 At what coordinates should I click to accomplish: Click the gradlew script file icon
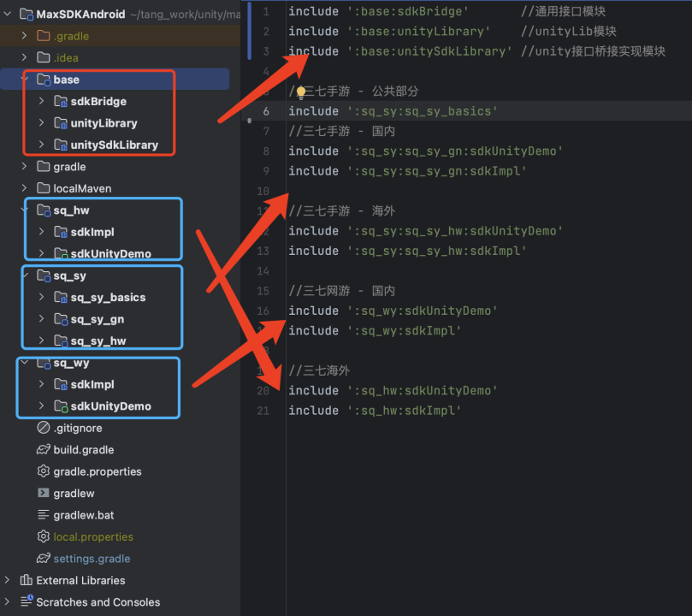44,493
